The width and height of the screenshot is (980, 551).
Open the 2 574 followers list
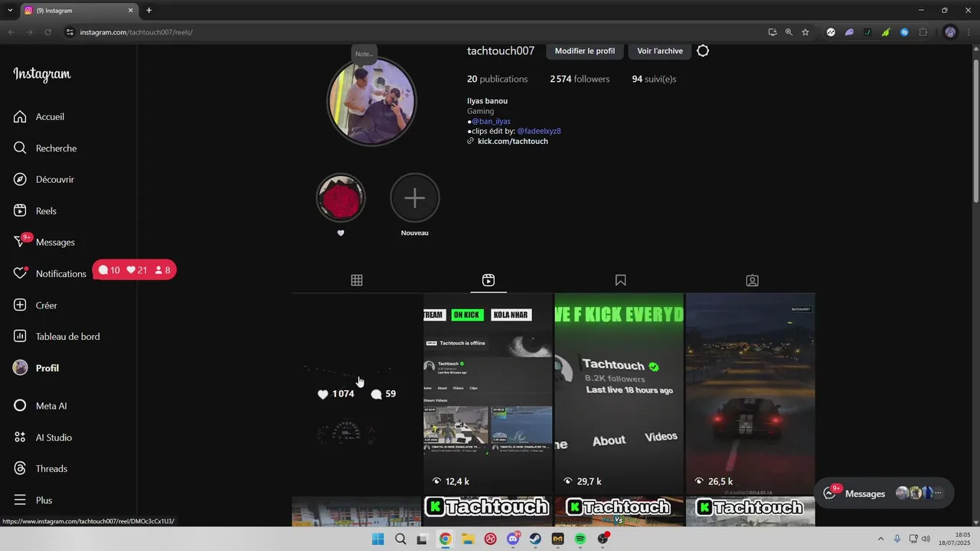point(580,80)
